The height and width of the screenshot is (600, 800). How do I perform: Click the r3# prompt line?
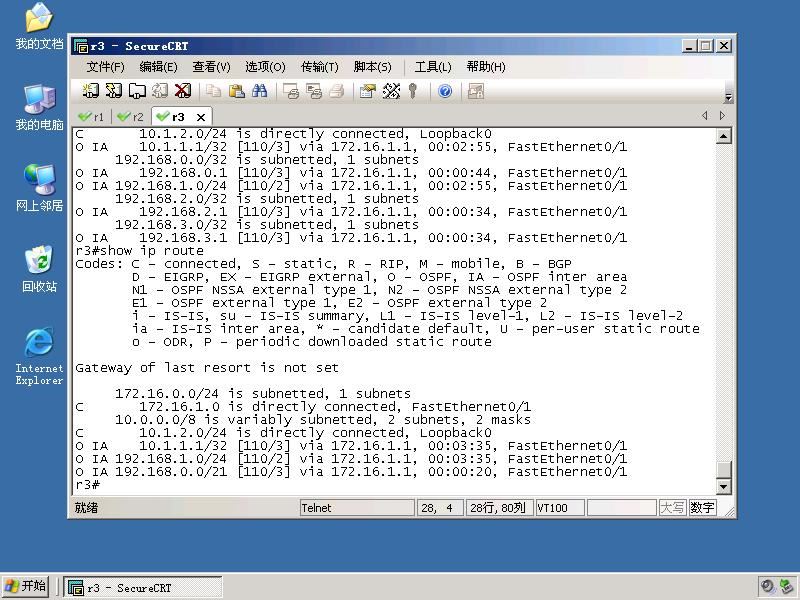(x=88, y=485)
